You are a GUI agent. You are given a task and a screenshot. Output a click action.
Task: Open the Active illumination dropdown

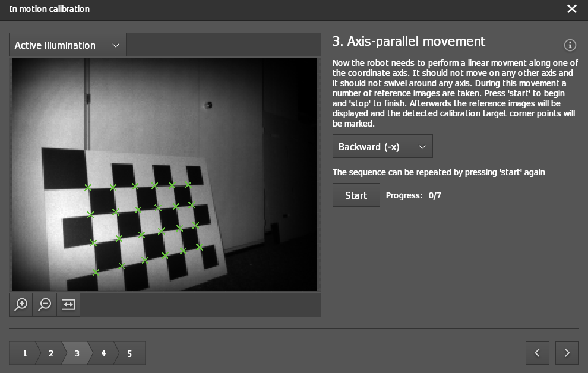tap(67, 45)
